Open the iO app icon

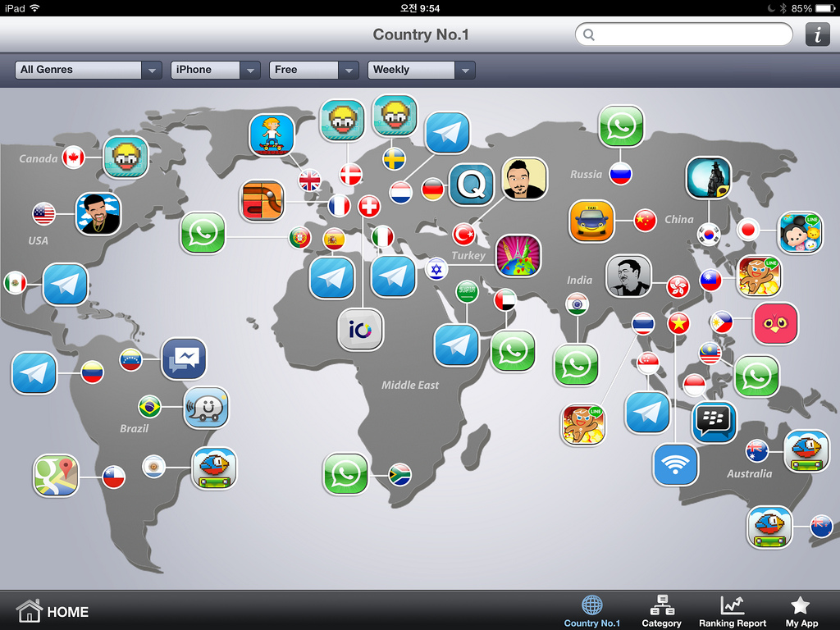coord(361,330)
